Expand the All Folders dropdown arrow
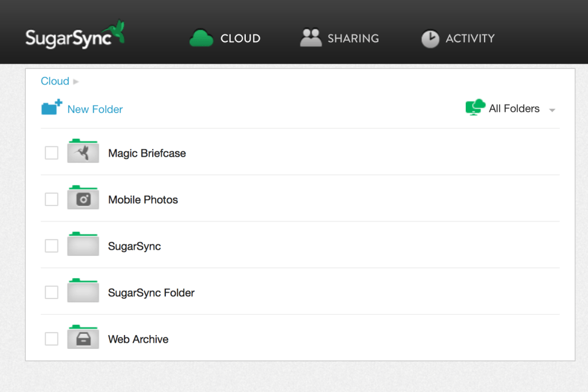 point(552,110)
